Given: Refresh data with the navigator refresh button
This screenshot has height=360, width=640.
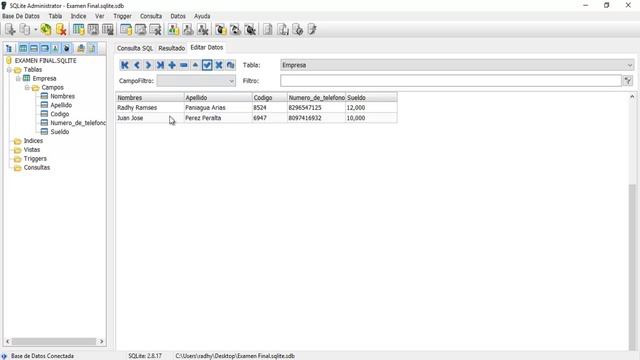Looking at the screenshot, I should pos(231,65).
